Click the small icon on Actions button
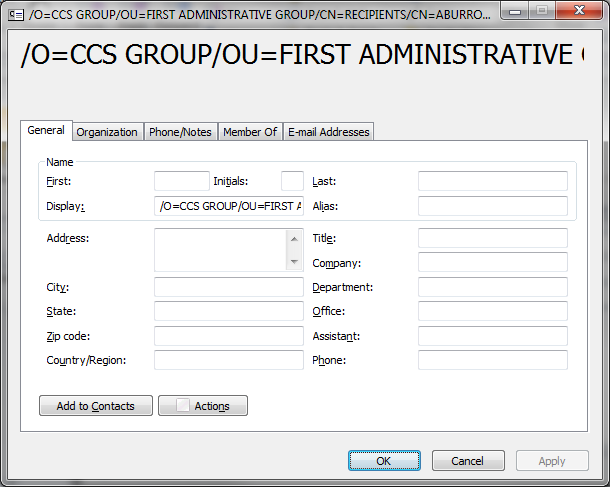This screenshot has height=487, width=610. [182, 406]
